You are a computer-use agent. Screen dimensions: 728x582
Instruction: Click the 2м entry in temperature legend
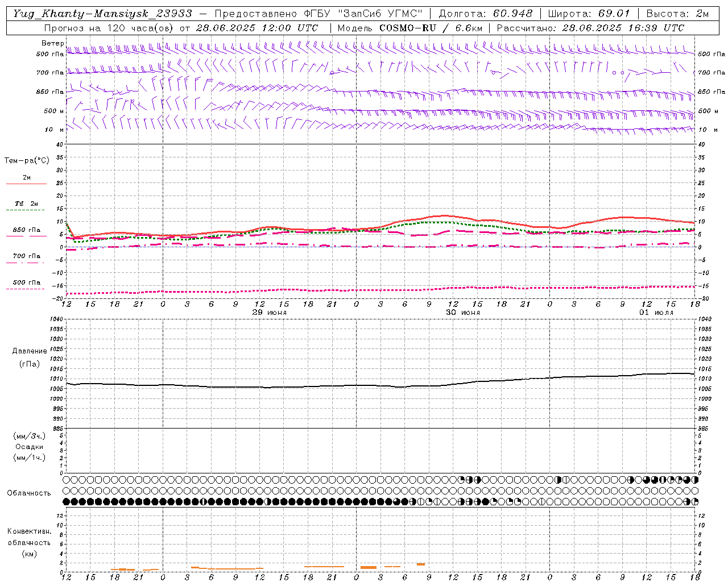tap(27, 178)
